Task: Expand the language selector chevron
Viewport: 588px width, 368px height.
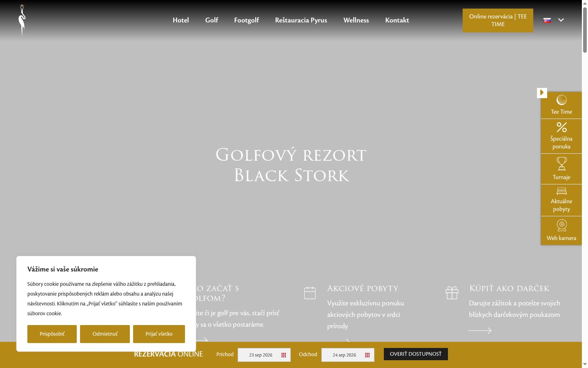Action: coord(561,20)
